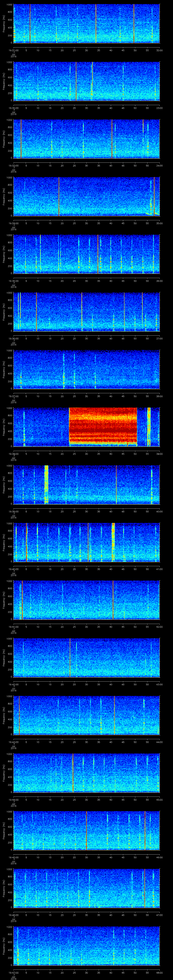Click the 19:43:00 time axis label
The image size is (173, 980).
(13, 742)
